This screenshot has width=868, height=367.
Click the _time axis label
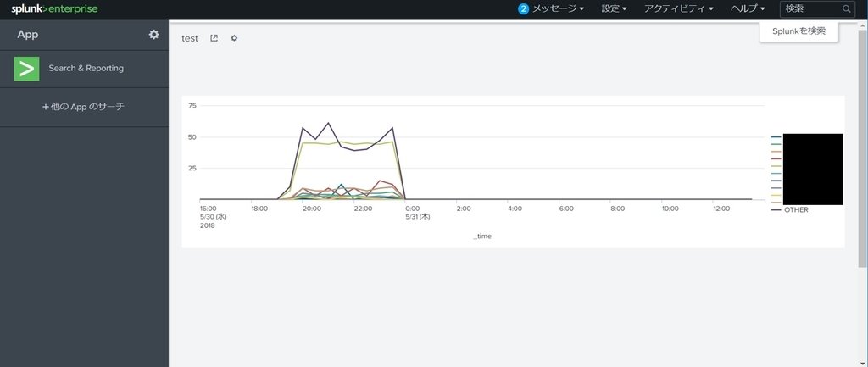(x=482, y=236)
